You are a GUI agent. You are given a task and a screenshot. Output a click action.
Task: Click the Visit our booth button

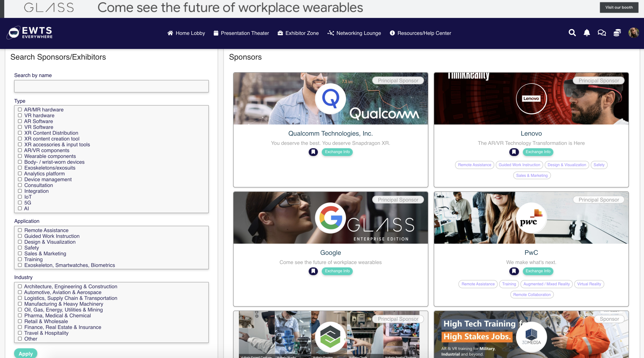[619, 8]
